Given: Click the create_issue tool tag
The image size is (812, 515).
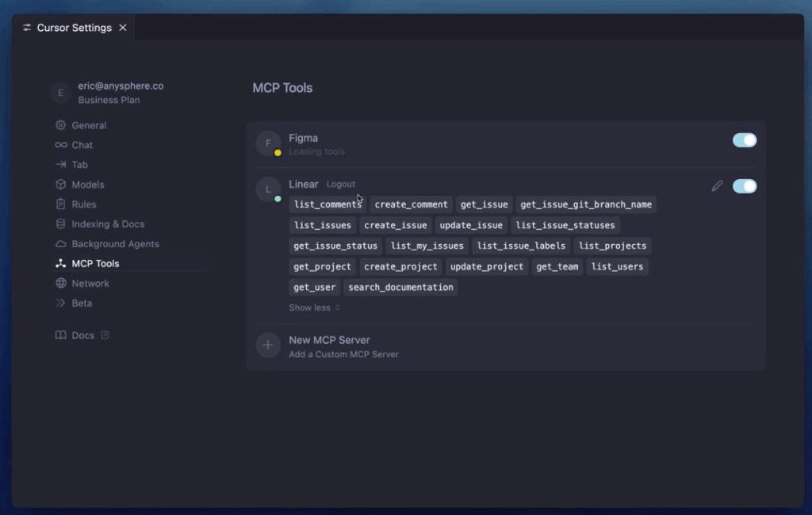Looking at the screenshot, I should 395,225.
